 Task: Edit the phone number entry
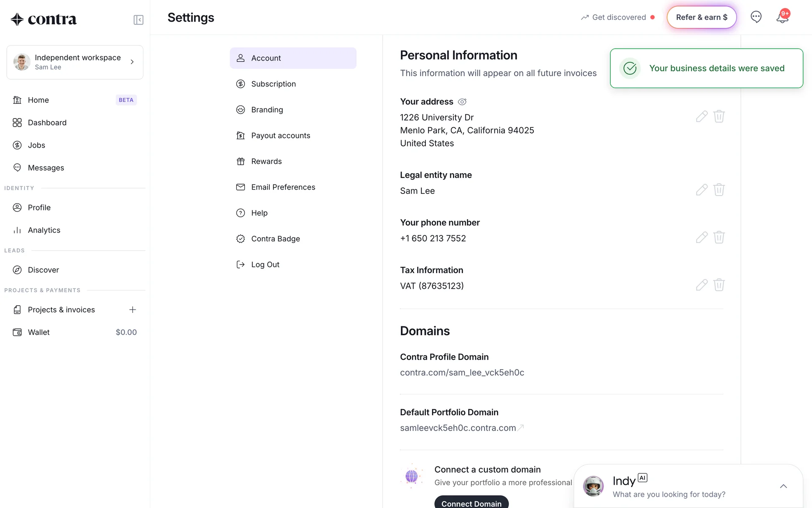point(702,237)
